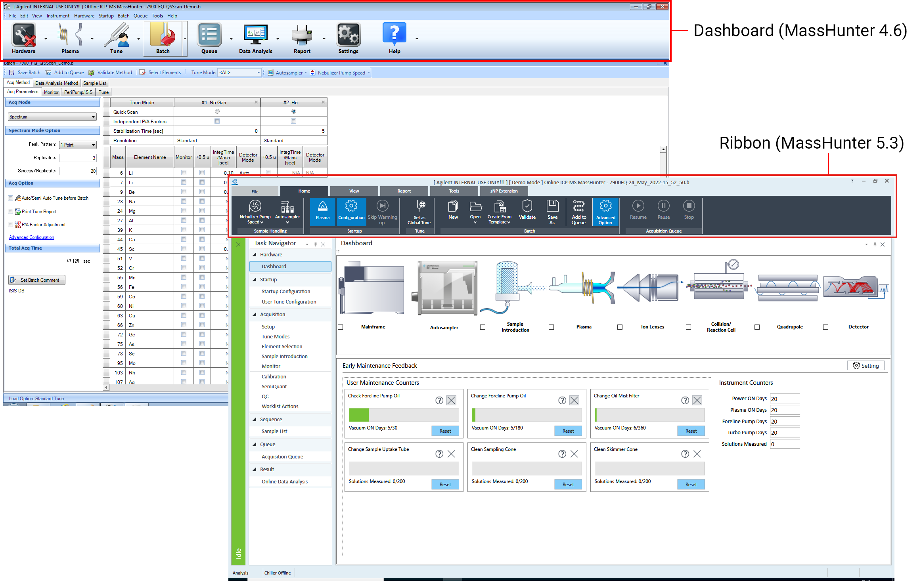Click Create From Template ribbon icon

[500, 212]
